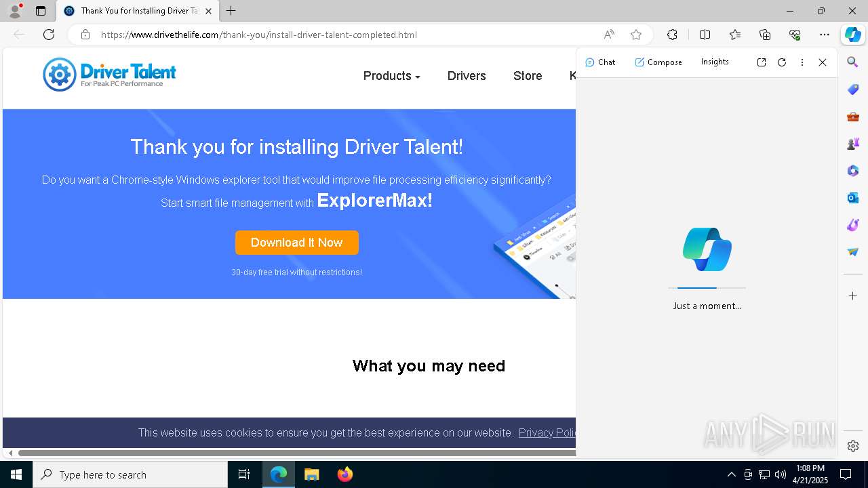Viewport: 868px width, 488px height.
Task: Open the sidebar paper plane icon
Action: [x=853, y=252]
